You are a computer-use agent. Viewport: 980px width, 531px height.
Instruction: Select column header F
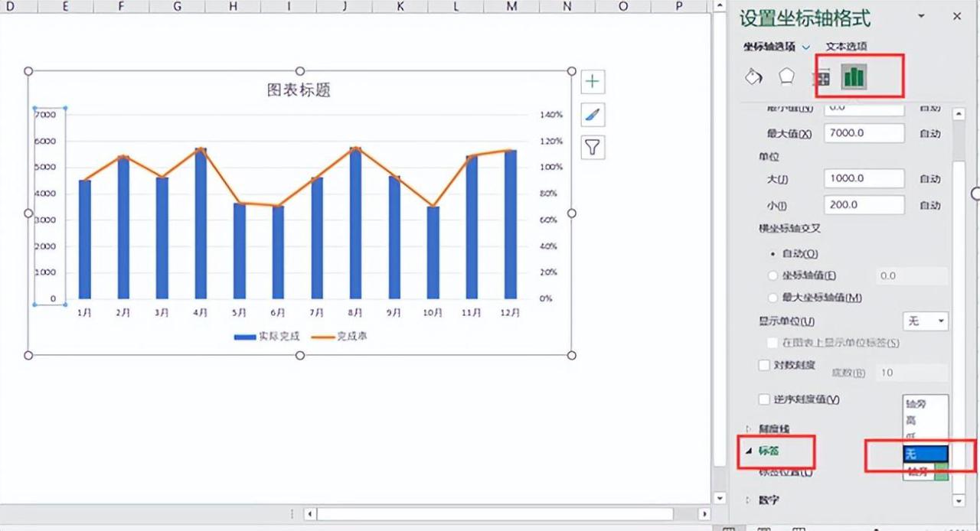coord(121,6)
